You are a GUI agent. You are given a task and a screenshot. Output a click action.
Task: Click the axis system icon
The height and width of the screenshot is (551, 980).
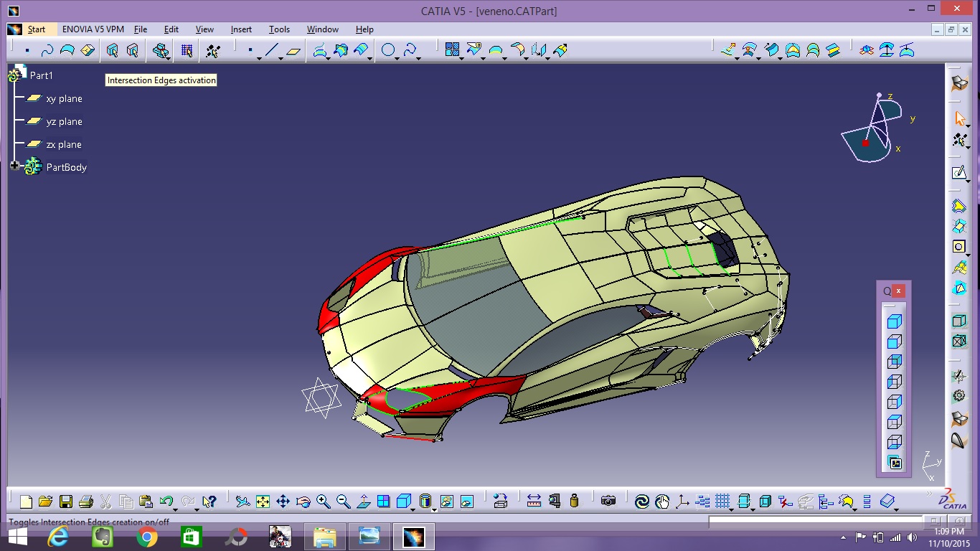click(682, 501)
